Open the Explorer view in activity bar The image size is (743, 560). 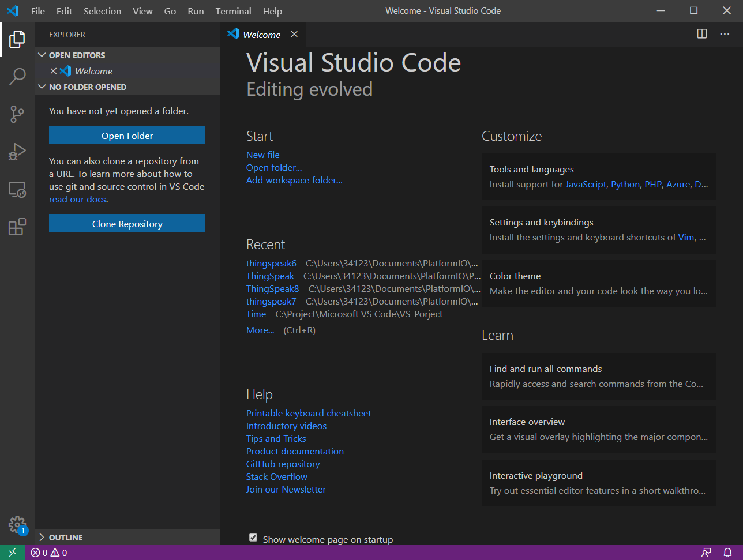[x=17, y=39]
